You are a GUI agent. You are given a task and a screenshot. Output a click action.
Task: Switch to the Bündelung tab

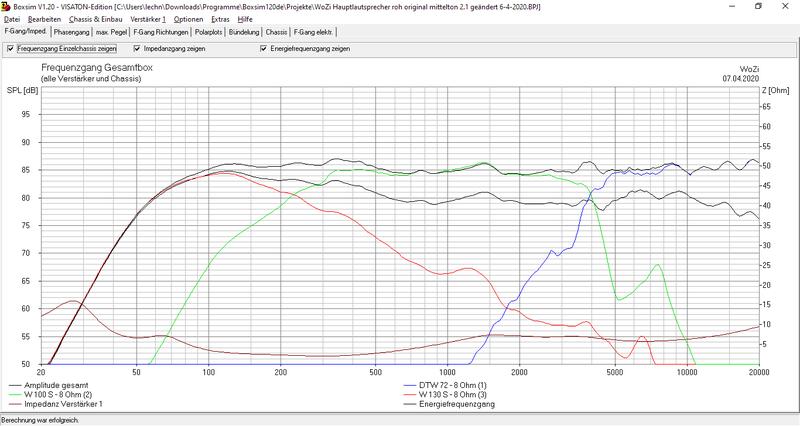[244, 32]
